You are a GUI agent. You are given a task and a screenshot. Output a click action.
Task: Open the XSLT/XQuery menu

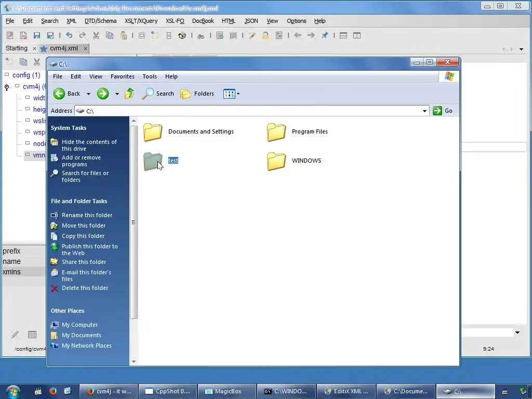point(141,21)
